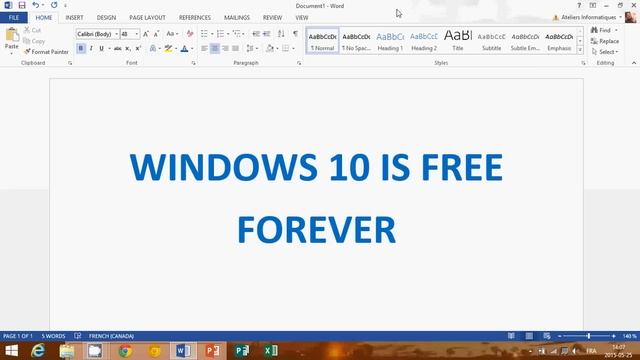Open the font color dropdown arrow

[x=192, y=49]
